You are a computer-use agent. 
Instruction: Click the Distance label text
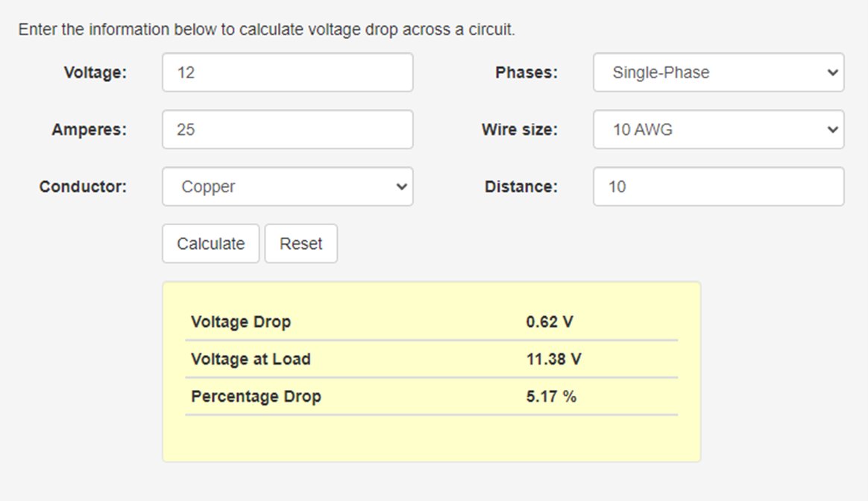[x=521, y=186]
